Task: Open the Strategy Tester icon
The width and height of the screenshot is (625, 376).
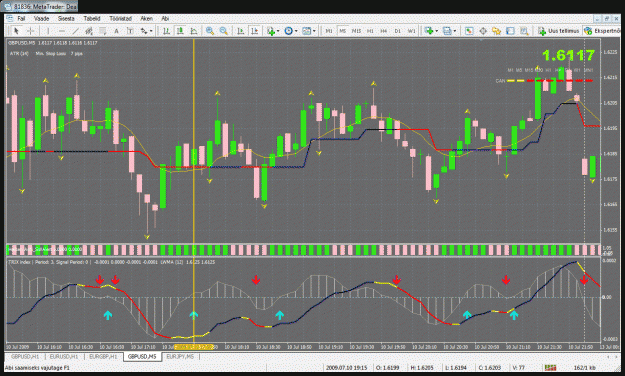Action: [x=524, y=31]
